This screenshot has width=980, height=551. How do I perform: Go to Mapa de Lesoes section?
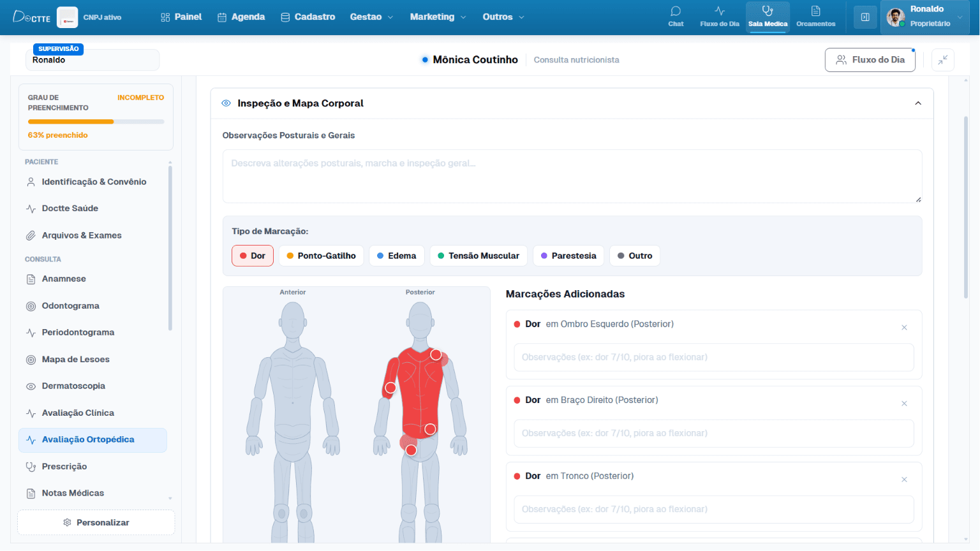tap(93, 360)
